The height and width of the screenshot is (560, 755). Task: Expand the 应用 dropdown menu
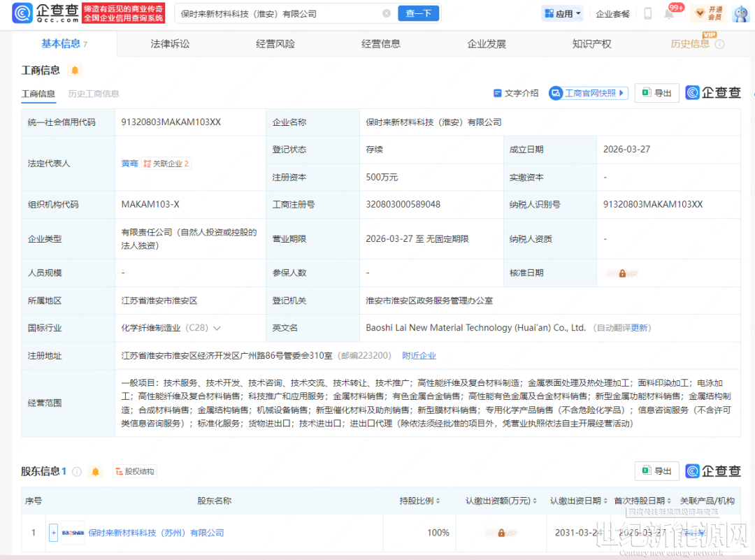click(562, 13)
